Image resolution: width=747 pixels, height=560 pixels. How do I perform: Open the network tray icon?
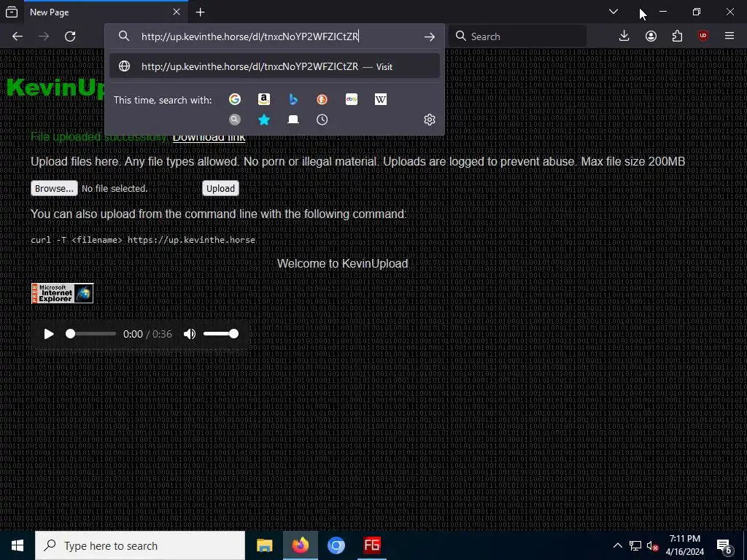click(635, 545)
